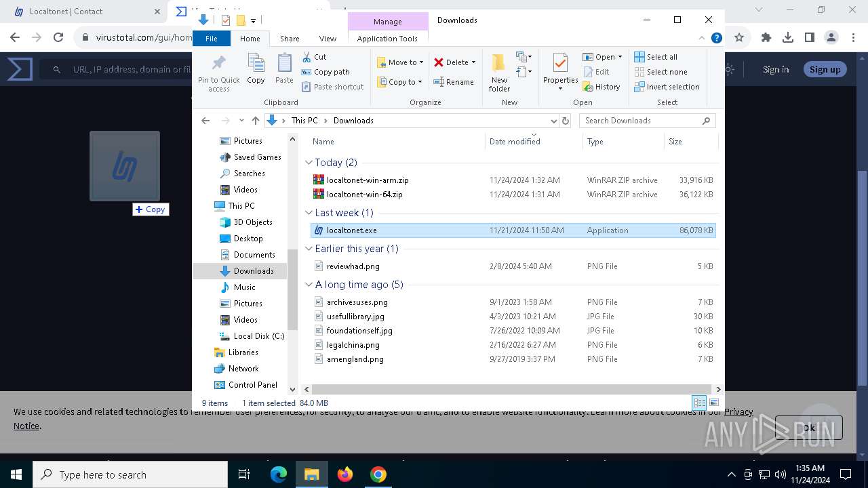Open Local Disk (C:) in navigation pane
Screen dimensions: 868x488
click(x=251, y=336)
